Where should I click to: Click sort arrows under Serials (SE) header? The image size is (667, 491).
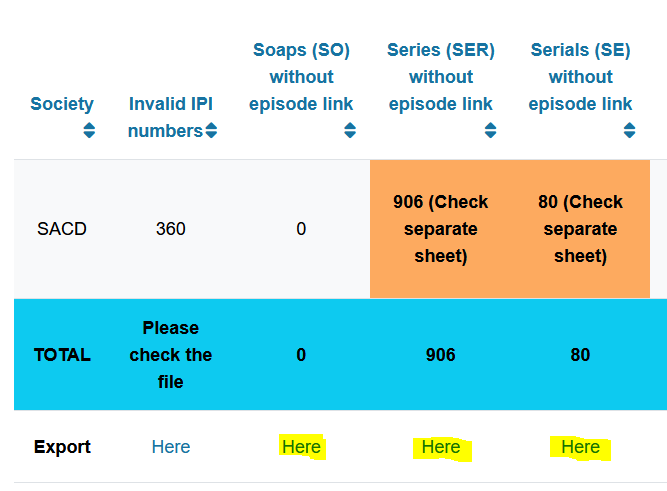pyautogui.click(x=630, y=130)
